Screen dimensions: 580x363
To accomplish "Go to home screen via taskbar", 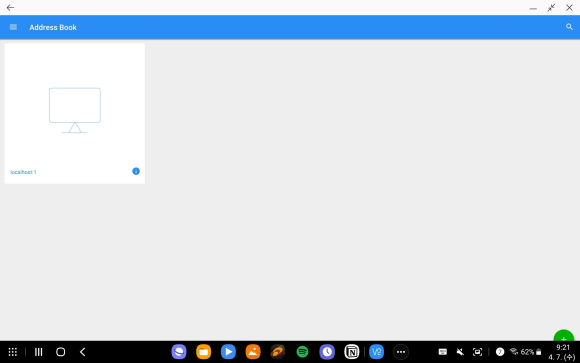I will point(61,352).
